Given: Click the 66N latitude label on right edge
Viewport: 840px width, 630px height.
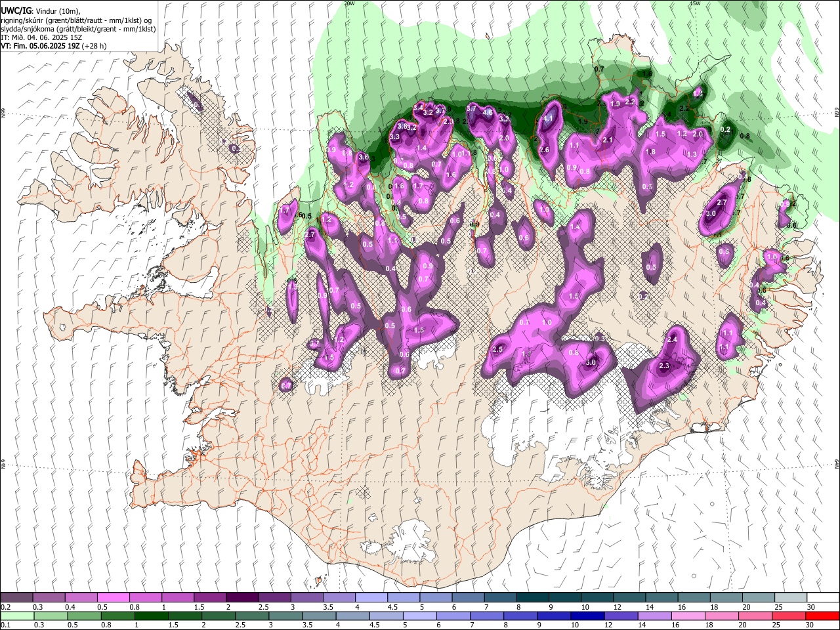Looking at the screenshot, I should (837, 112).
